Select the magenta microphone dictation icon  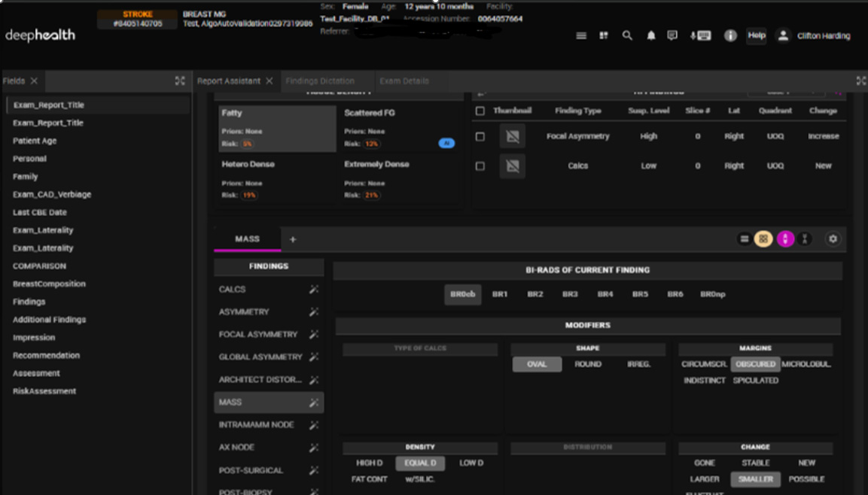click(x=786, y=238)
